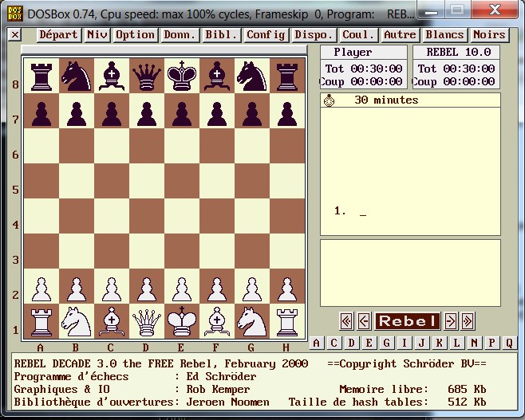Select the black king on e8
The image size is (525, 420).
click(x=182, y=76)
